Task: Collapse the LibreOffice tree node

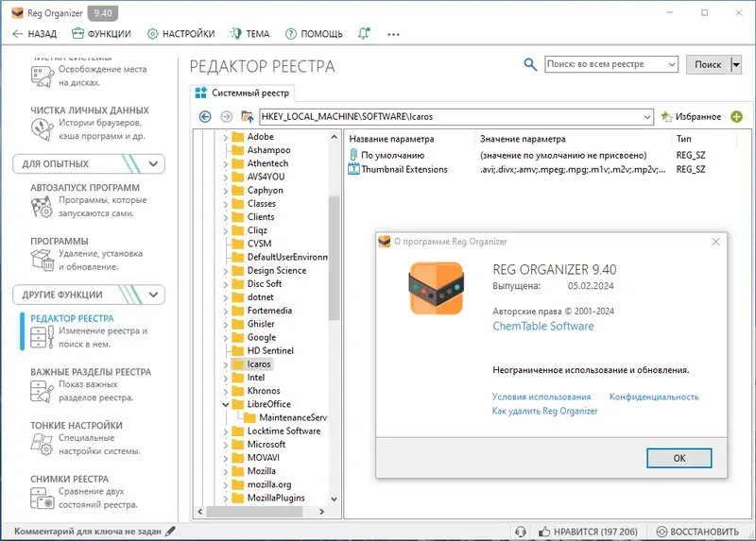Action: pyautogui.click(x=225, y=404)
